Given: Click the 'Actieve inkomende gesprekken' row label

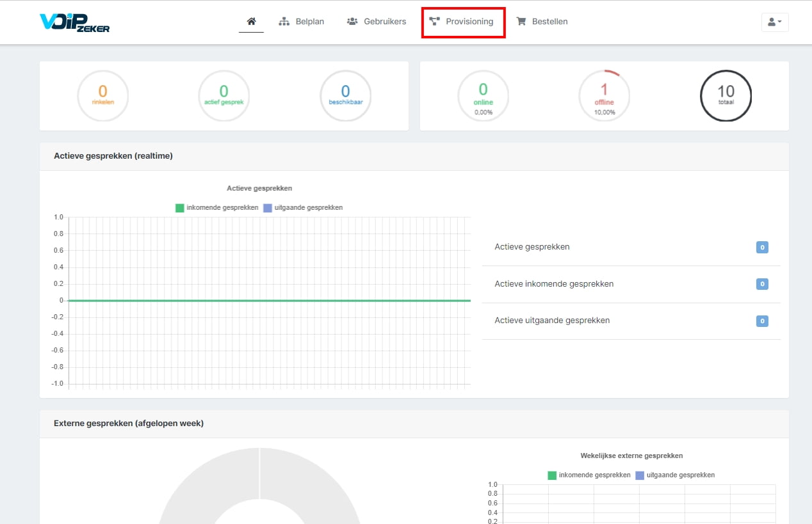Looking at the screenshot, I should coord(554,284).
